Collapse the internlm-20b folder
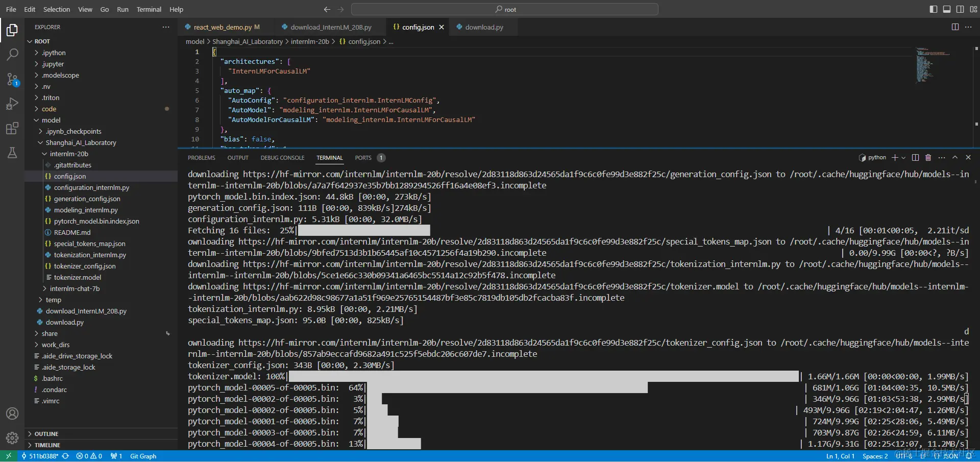This screenshot has width=980, height=462. [x=102, y=154]
